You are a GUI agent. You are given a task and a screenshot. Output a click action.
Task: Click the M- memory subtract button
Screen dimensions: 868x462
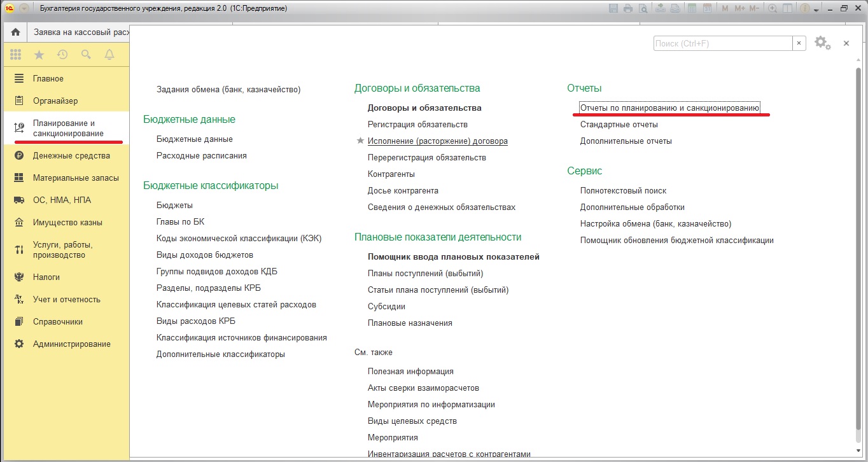coord(755,8)
